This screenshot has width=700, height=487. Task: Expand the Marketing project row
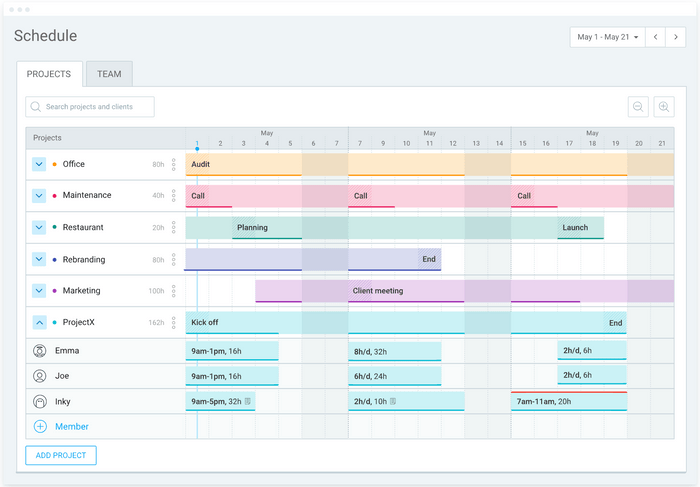coord(39,291)
